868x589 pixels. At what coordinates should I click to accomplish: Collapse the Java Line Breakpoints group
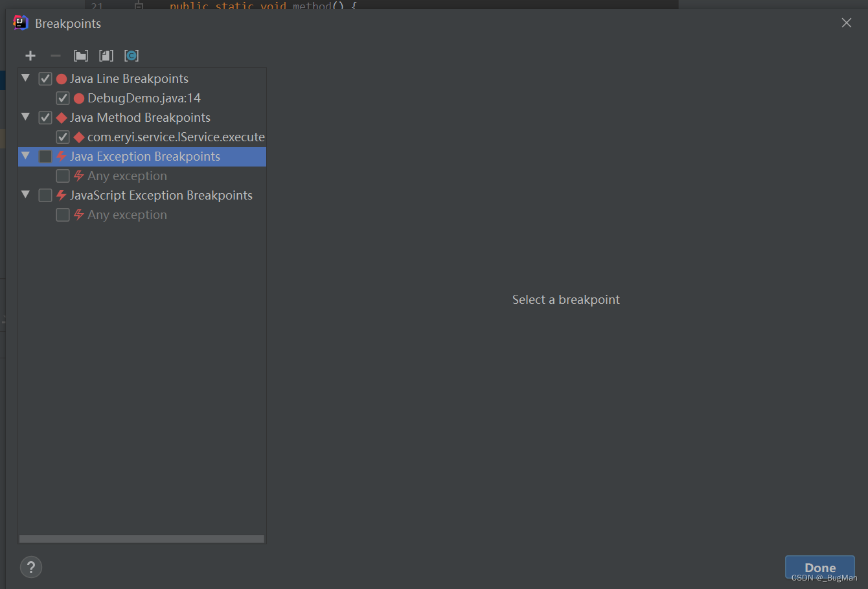tap(25, 78)
